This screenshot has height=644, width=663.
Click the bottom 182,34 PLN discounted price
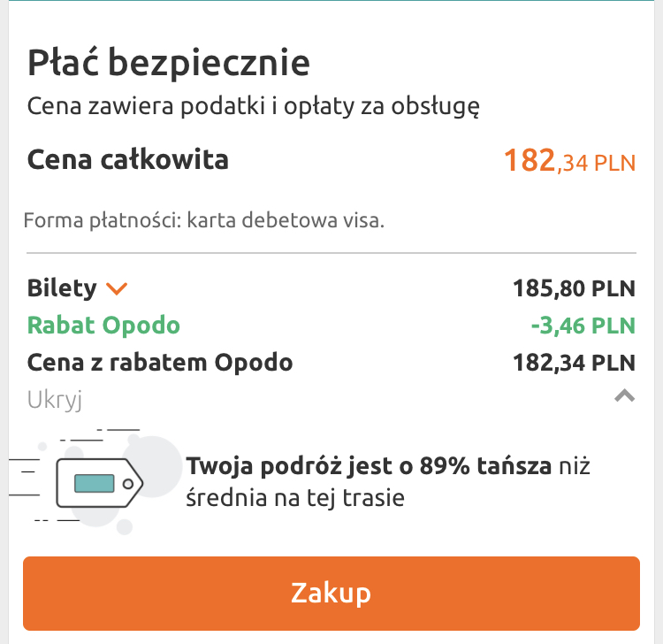pos(575,363)
